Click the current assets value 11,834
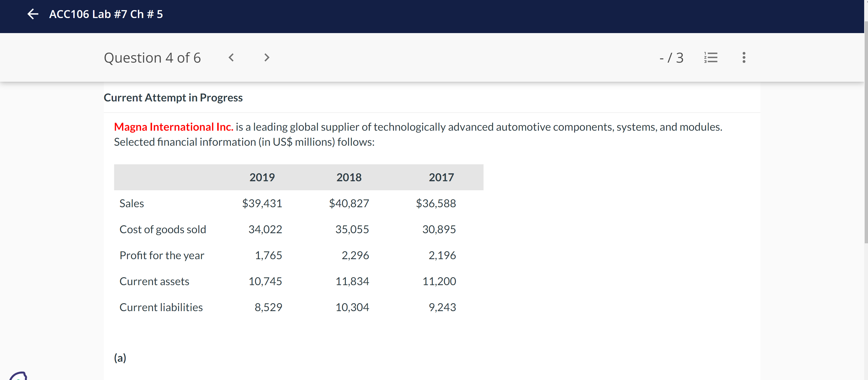868x380 pixels. pos(352,281)
